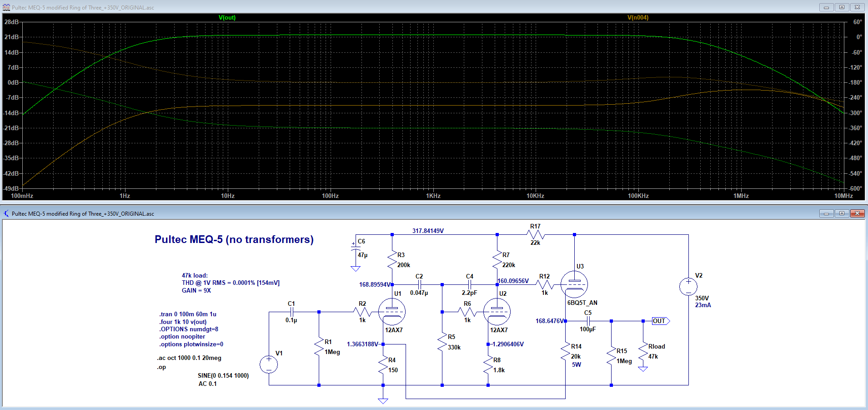Select resistor R17 22k symbol
This screenshot has height=410, width=868.
tap(536, 234)
